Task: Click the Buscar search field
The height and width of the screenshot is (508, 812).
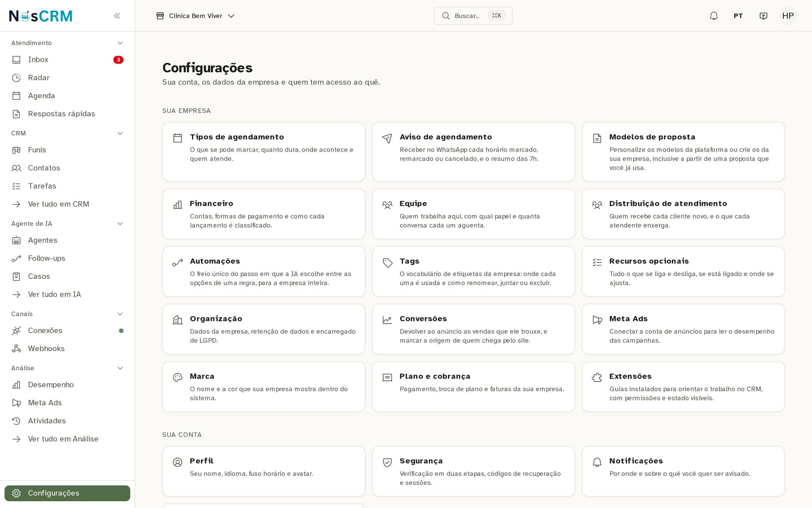Action: [473, 16]
